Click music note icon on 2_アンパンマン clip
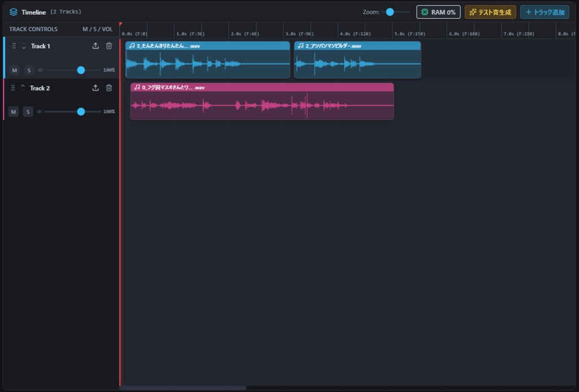This screenshot has height=392, width=579. pyautogui.click(x=301, y=46)
